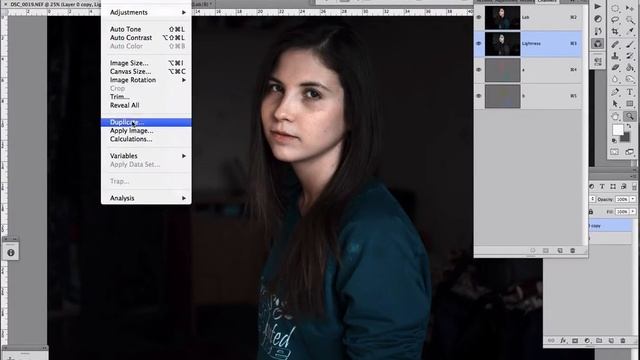Open the Fill slider dropdown arrow
This screenshot has width=640, height=360.
[x=633, y=211]
